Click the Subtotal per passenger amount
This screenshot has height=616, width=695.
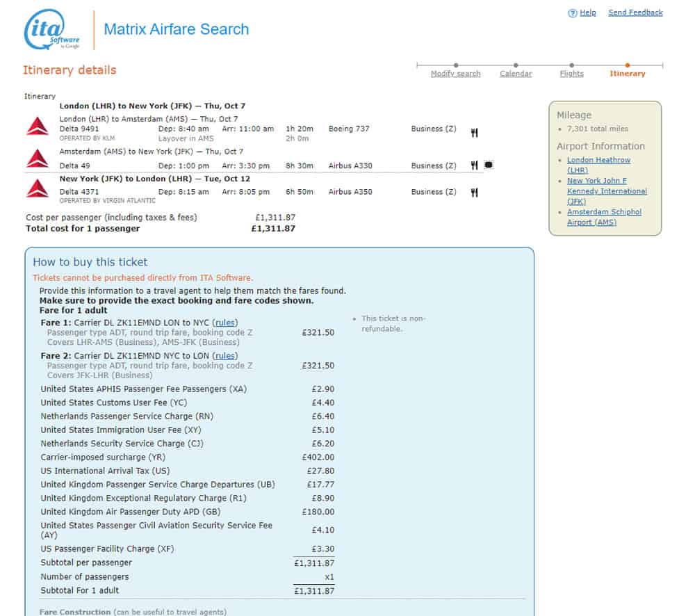(x=314, y=562)
